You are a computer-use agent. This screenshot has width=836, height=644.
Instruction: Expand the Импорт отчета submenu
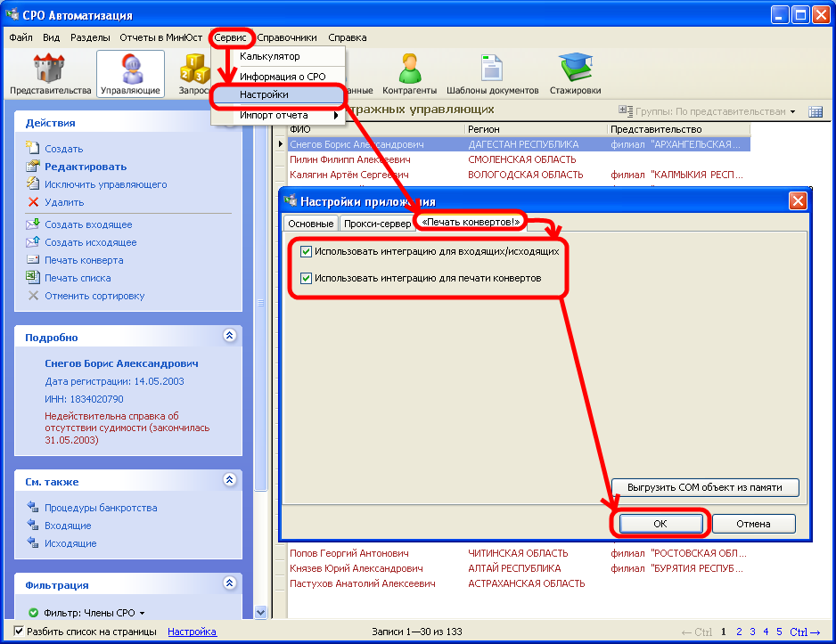click(276, 115)
